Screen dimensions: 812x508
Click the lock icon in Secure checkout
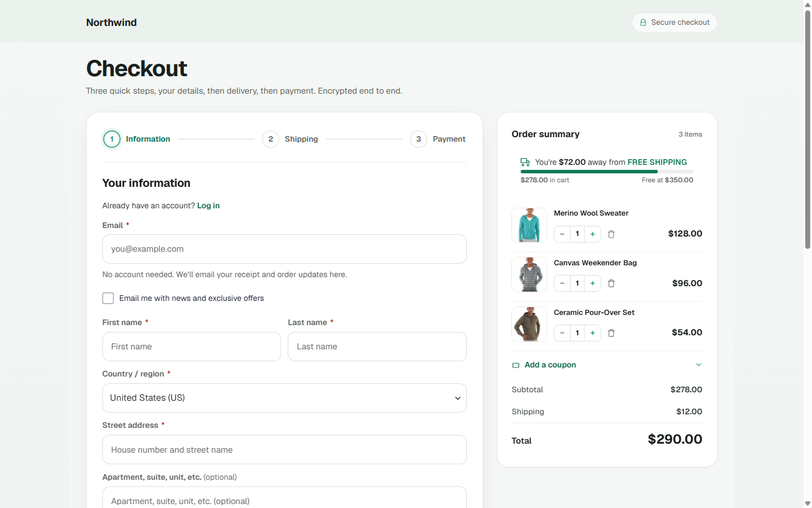point(643,23)
